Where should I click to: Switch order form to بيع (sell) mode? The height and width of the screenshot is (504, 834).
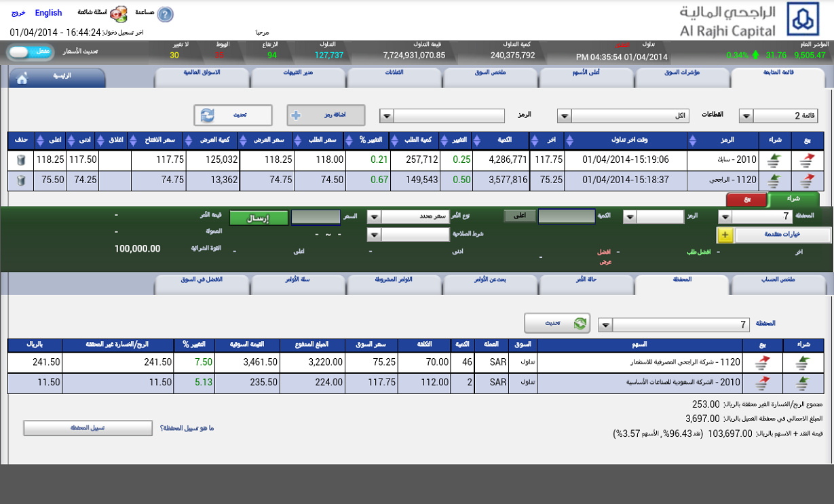pos(747,199)
